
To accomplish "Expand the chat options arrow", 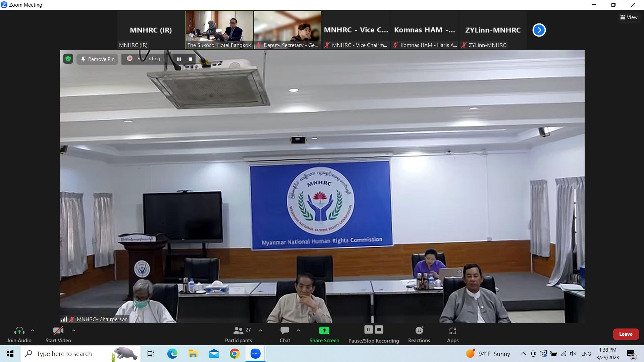I will (x=299, y=330).
